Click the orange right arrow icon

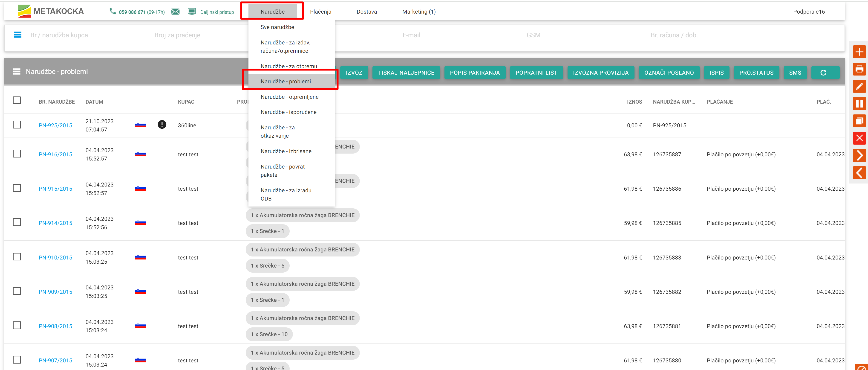pos(859,155)
